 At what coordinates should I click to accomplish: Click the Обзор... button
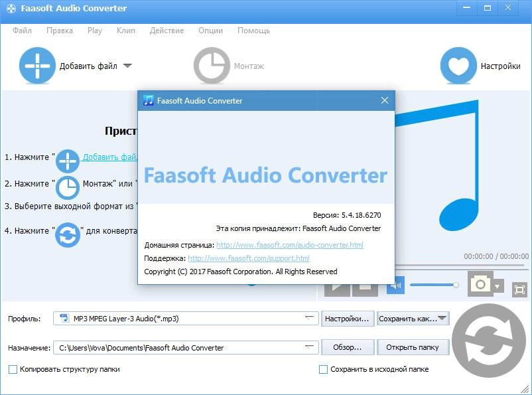point(348,347)
